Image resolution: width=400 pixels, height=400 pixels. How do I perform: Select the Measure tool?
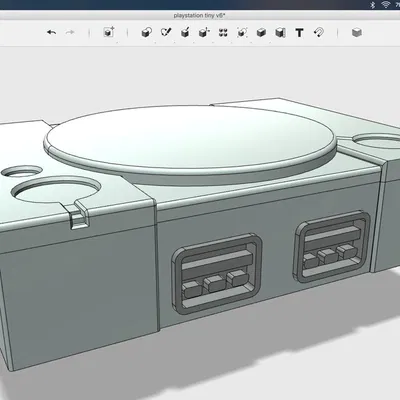coord(280,32)
